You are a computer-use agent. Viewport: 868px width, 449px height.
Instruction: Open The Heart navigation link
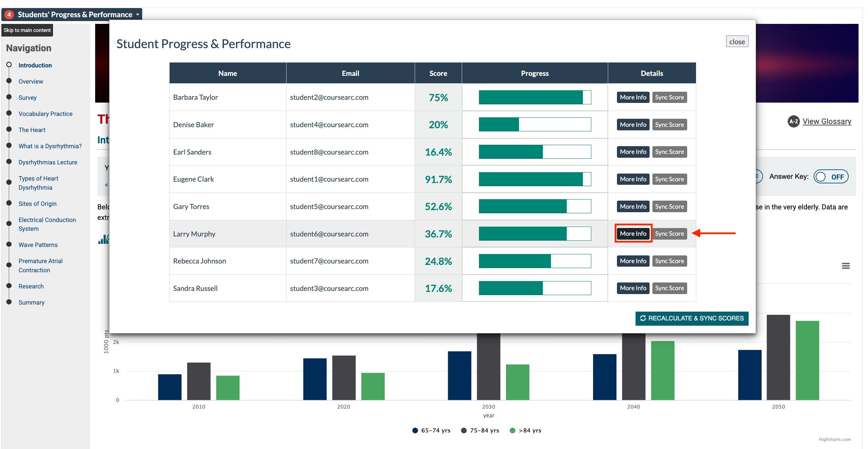point(32,130)
